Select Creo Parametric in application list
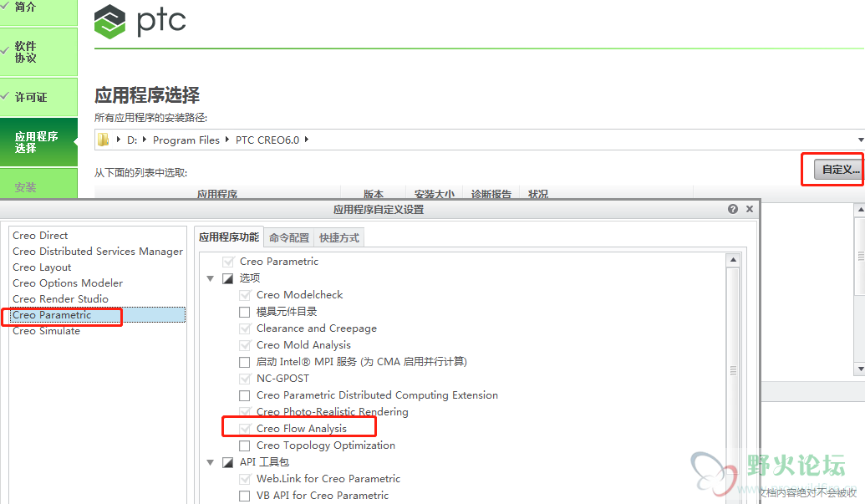865x504 pixels. 98,315
